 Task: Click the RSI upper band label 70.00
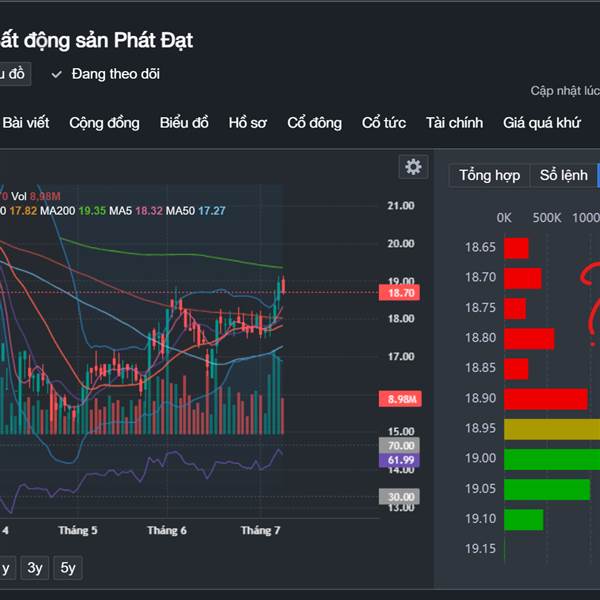pyautogui.click(x=399, y=445)
